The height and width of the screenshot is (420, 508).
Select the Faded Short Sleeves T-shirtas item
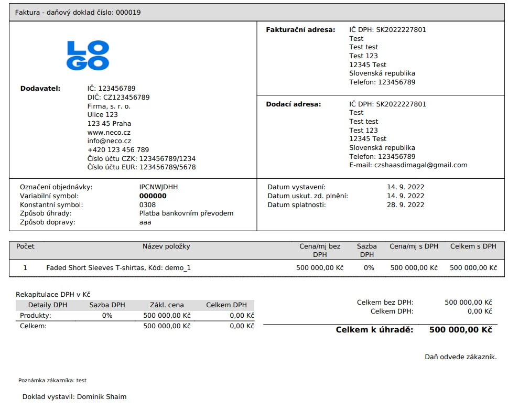coord(118,268)
